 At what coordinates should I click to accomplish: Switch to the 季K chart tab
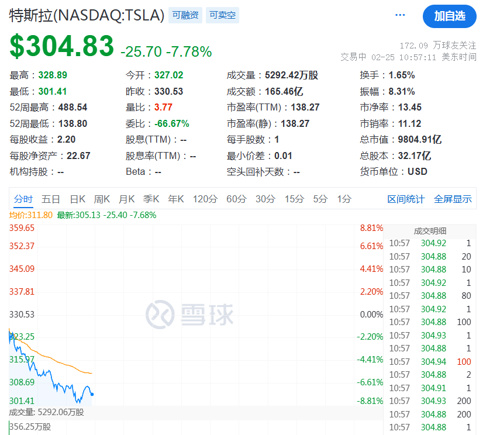pos(151,199)
